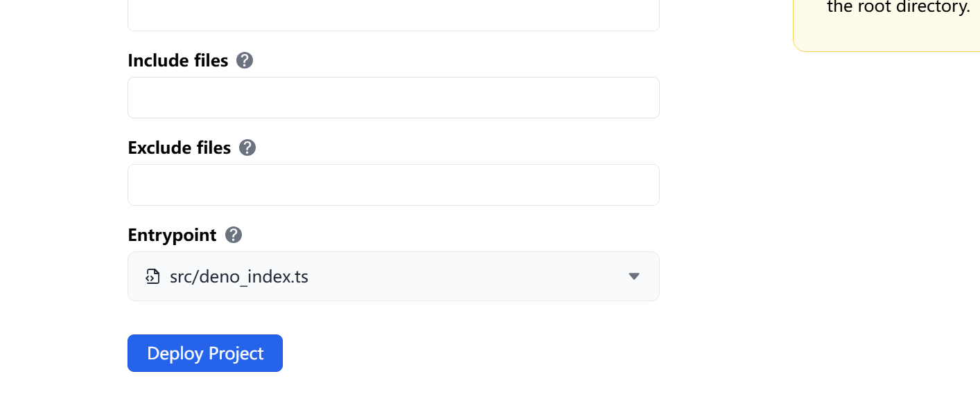980x412 pixels.
Task: Click the question mark beside Exclude files
Action: (247, 148)
